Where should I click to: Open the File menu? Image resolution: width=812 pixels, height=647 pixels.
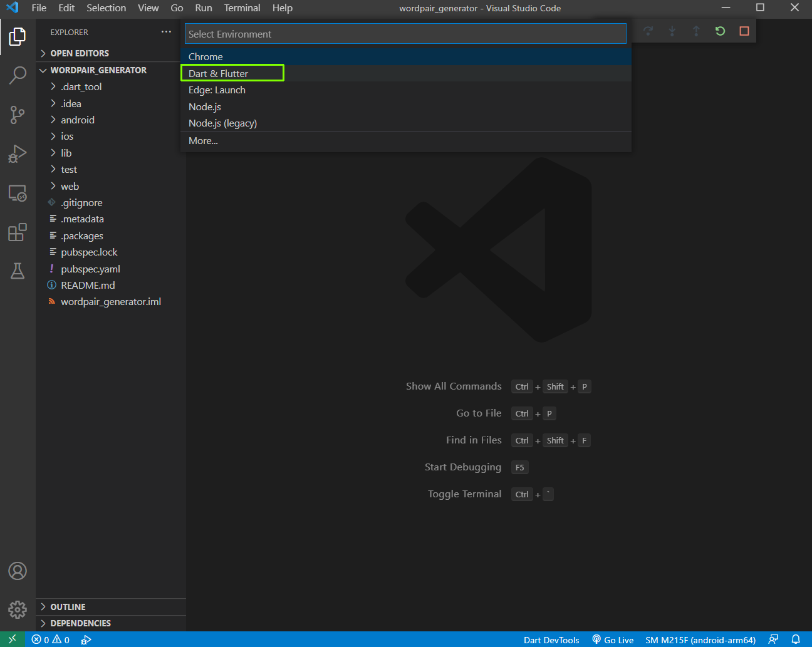click(x=39, y=8)
